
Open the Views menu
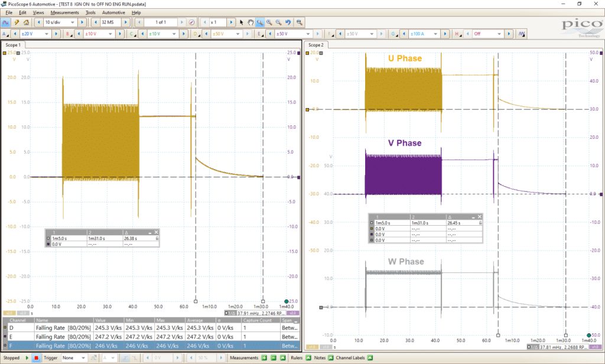[38, 12]
